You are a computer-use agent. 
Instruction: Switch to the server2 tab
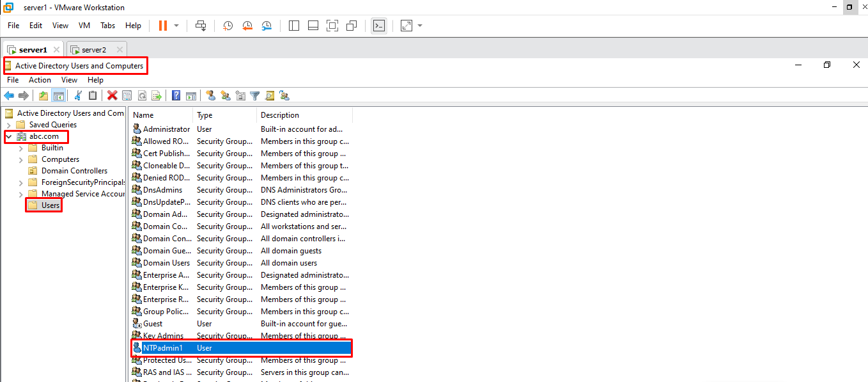point(93,50)
